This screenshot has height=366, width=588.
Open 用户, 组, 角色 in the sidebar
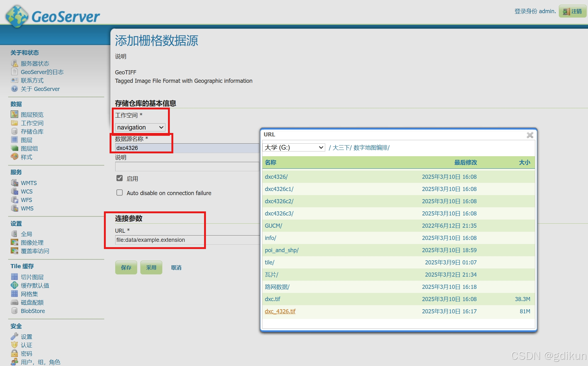40,362
